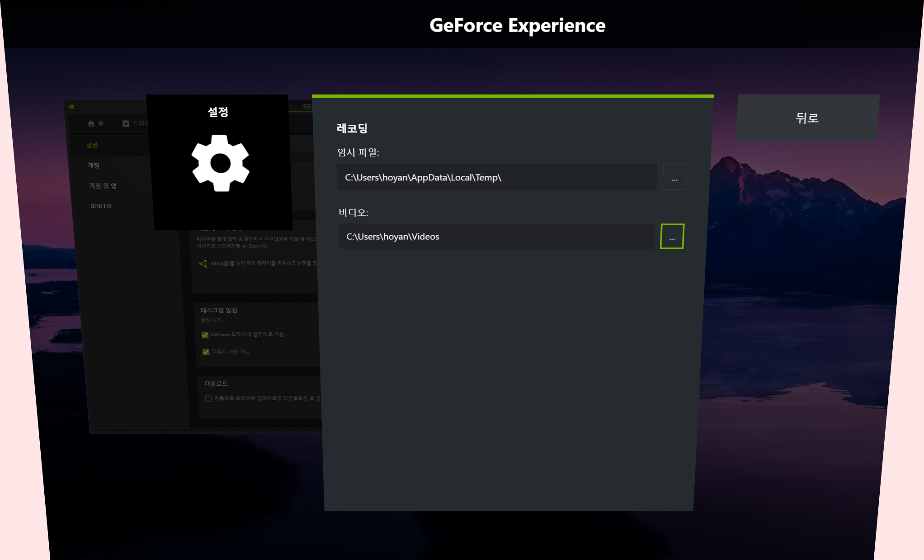Uncheck 리워드 사용 가능 checkbox

pyautogui.click(x=206, y=352)
